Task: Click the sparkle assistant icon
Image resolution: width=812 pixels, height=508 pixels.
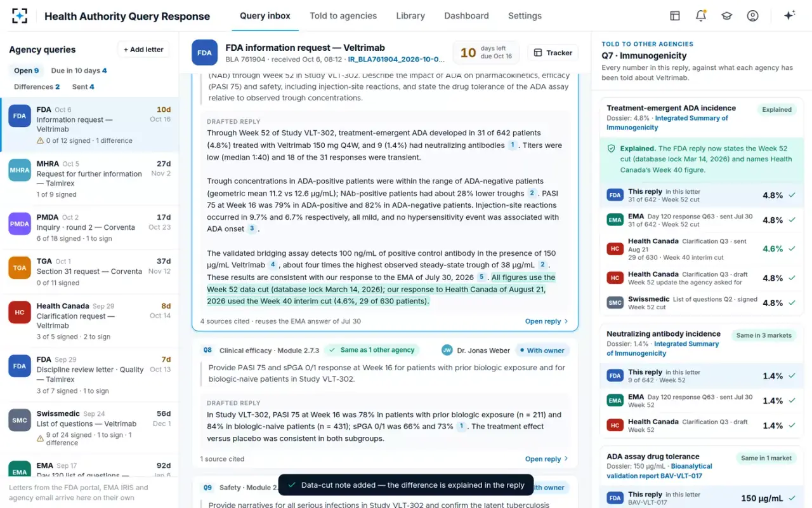Action: pos(790,16)
